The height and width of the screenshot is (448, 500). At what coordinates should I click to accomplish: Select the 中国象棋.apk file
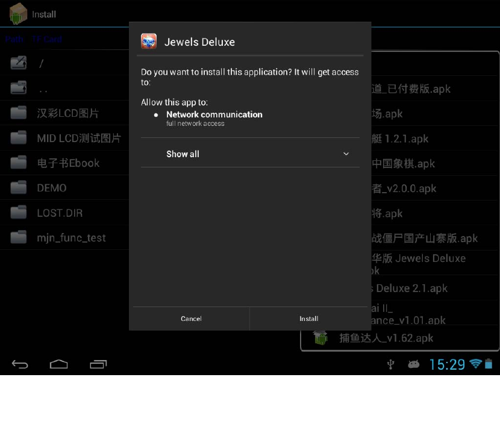[403, 163]
